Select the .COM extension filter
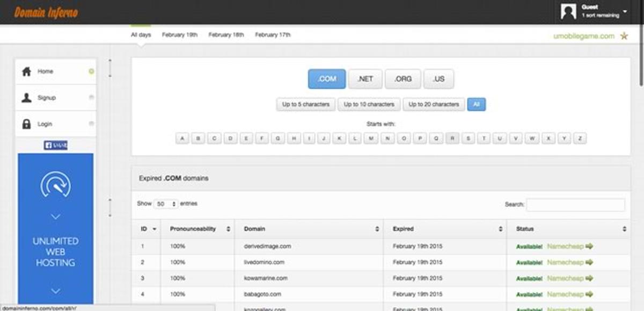This screenshot has width=644, height=311. (326, 79)
